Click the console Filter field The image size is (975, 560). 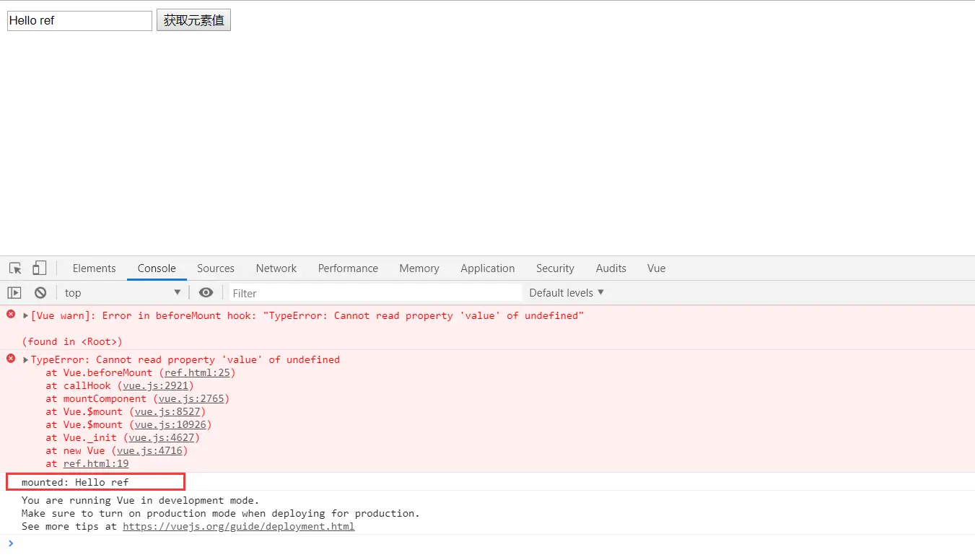(375, 293)
